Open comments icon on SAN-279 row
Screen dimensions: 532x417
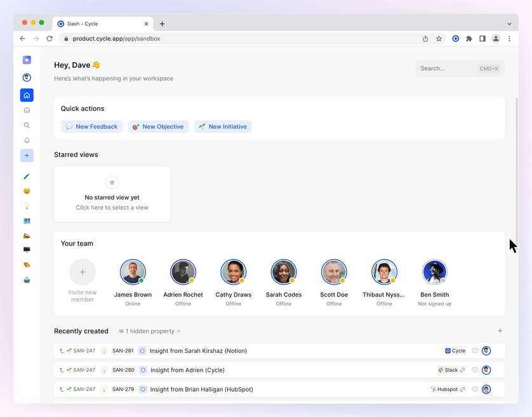(475, 389)
